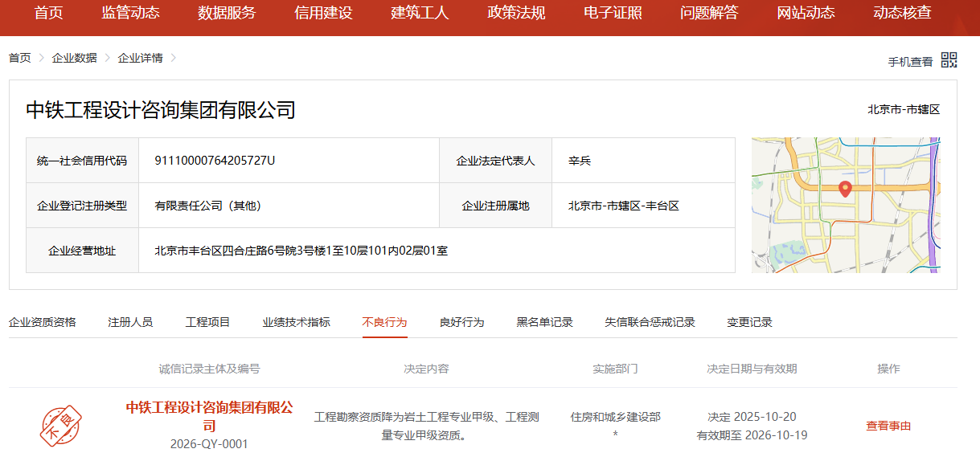Screen dimensions: 980x457
Task: Click the red location pin on map
Action: click(844, 190)
